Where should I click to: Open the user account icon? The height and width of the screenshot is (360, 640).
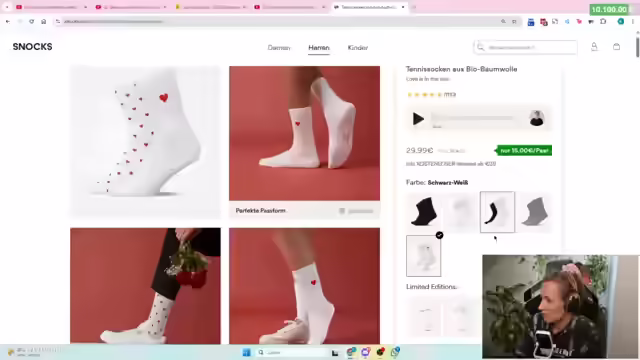[594, 47]
